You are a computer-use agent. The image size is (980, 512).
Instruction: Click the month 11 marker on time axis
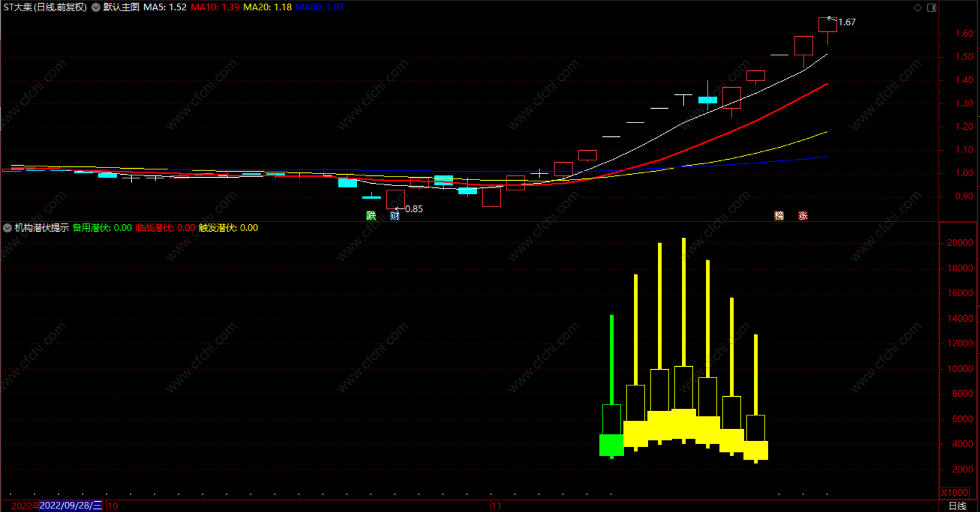coord(496,506)
